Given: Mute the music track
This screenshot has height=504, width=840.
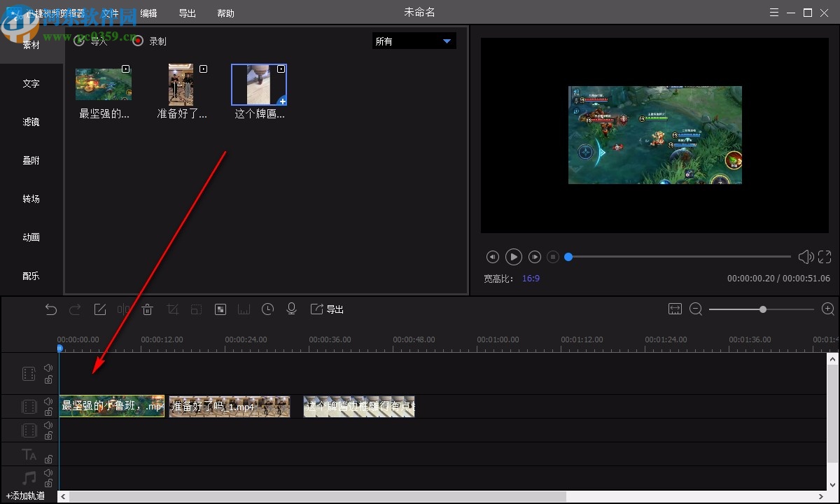Looking at the screenshot, I should click(x=48, y=472).
